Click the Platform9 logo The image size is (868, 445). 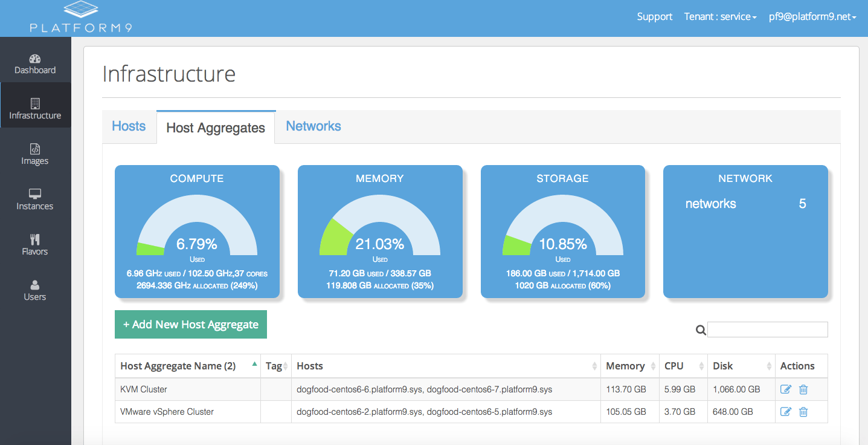point(81,17)
